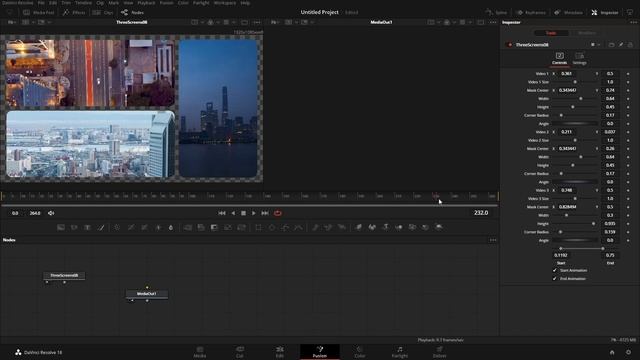Open right viewer zoom Fit dropdown
This screenshot has width=640, height=360.
click(275, 22)
